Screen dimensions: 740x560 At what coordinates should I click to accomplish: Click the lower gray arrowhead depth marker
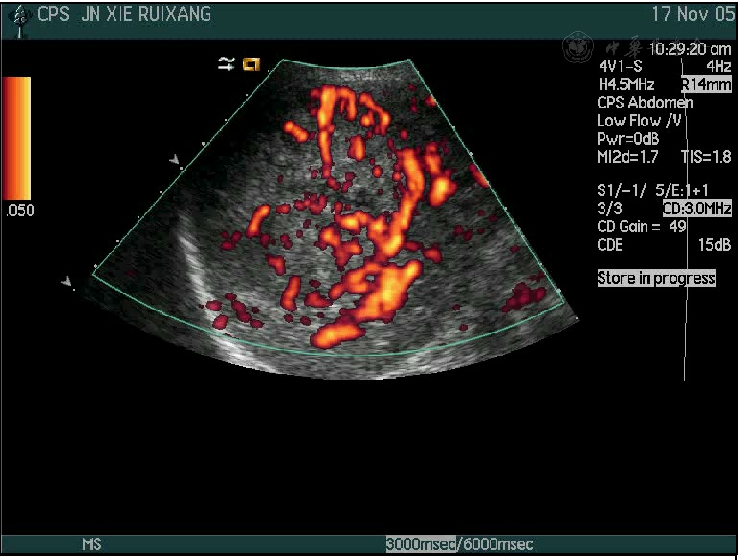67,282
